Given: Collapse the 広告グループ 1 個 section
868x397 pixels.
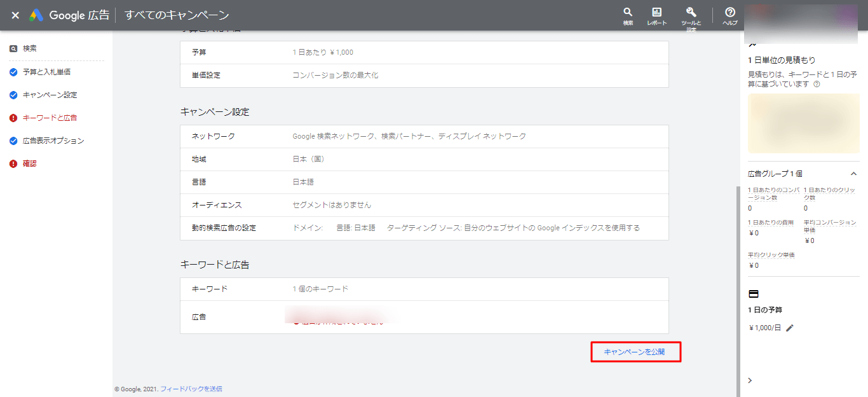Looking at the screenshot, I should click(853, 174).
